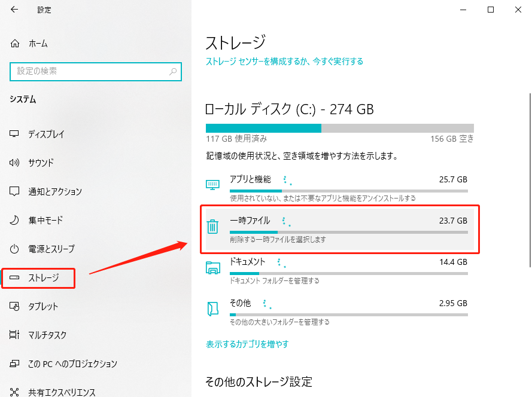Click the ストレージ センサーを構成する link
This screenshot has height=397, width=532.
284,62
